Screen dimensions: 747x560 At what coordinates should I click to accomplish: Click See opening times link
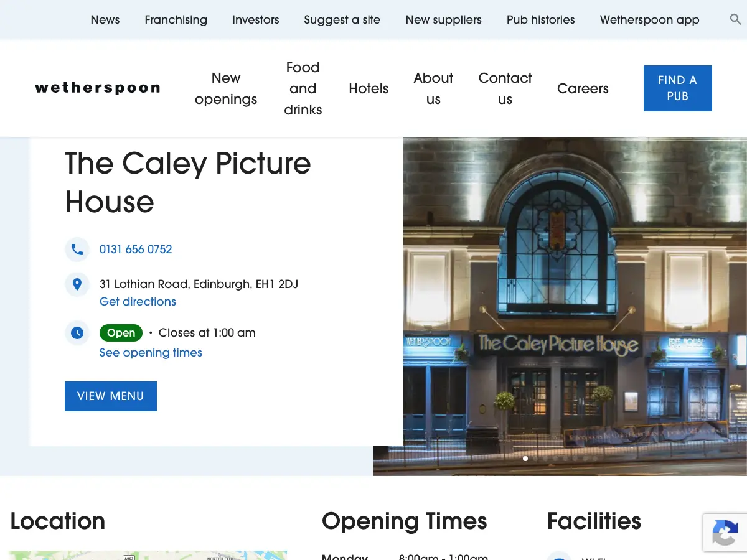click(x=151, y=353)
